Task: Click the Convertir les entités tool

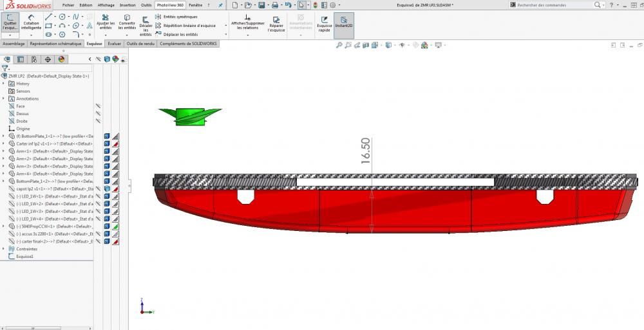Action: 127,22
